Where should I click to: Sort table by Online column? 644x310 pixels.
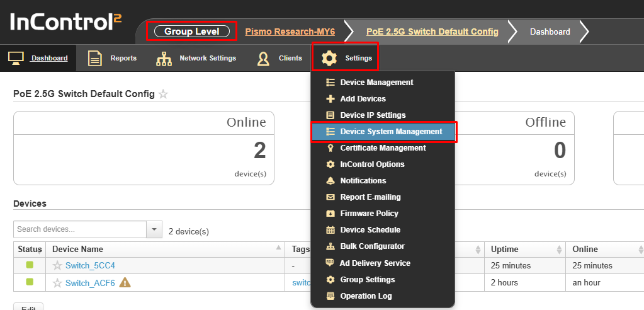coord(605,250)
